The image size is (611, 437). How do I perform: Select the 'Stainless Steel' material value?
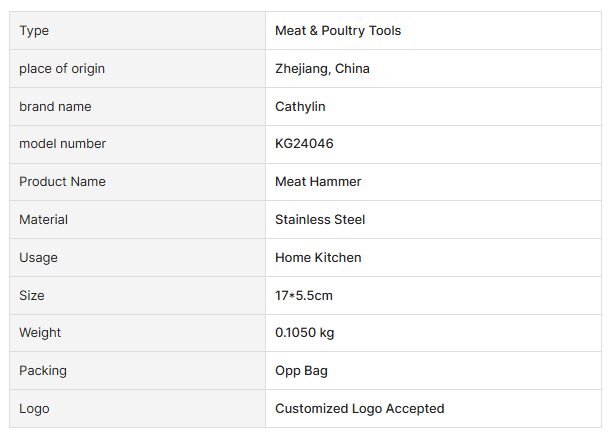pyautogui.click(x=320, y=219)
